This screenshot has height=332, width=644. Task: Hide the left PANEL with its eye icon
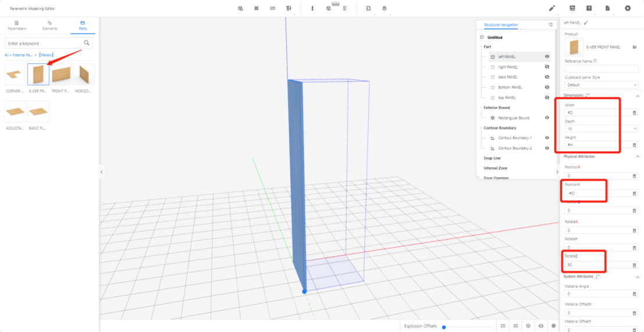[x=547, y=57]
